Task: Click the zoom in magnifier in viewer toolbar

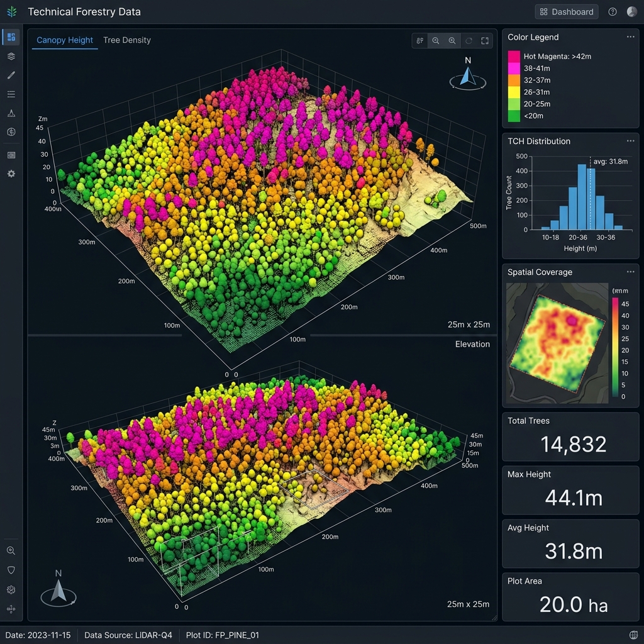Action: tap(452, 41)
